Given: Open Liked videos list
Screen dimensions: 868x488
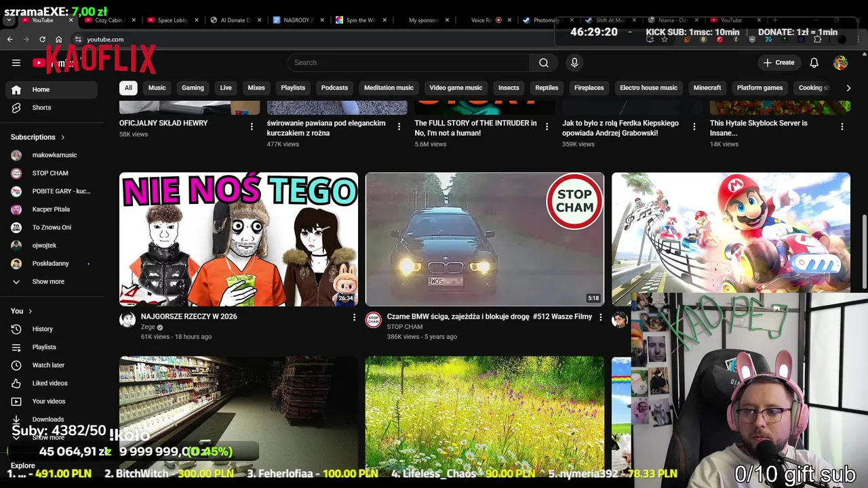Looking at the screenshot, I should point(52,383).
